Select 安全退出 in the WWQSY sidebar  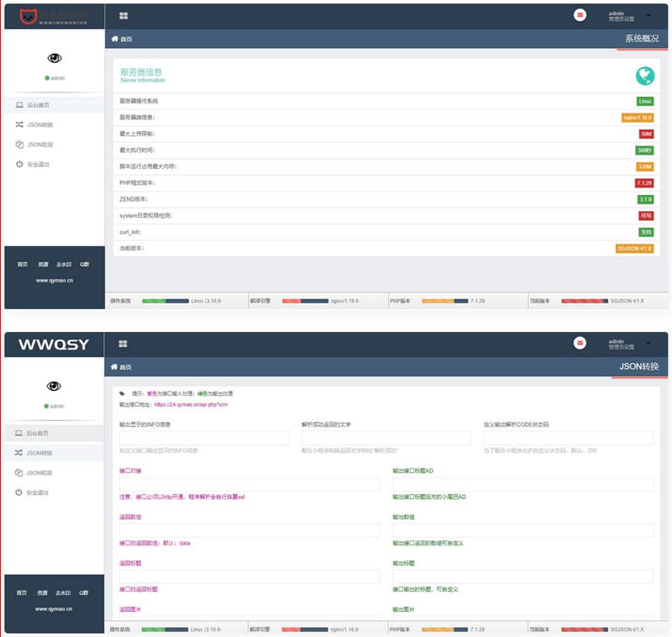[39, 492]
